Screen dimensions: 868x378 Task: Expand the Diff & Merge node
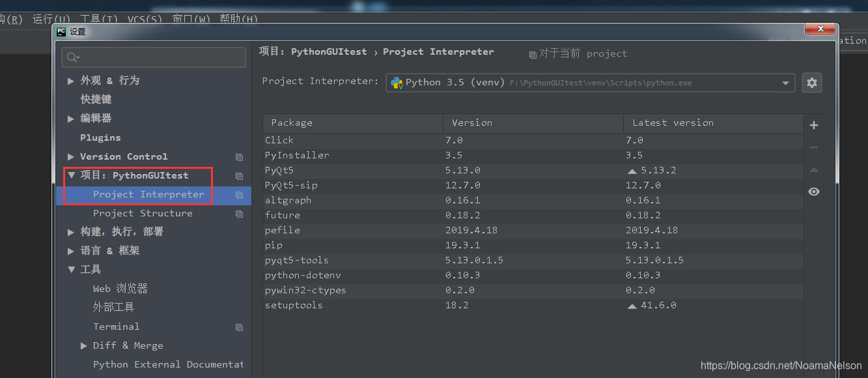tap(83, 345)
